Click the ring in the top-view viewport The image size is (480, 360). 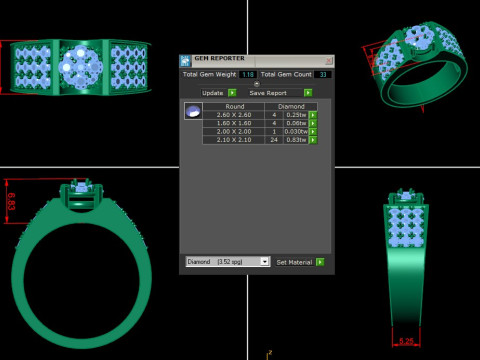pyautogui.click(x=80, y=67)
